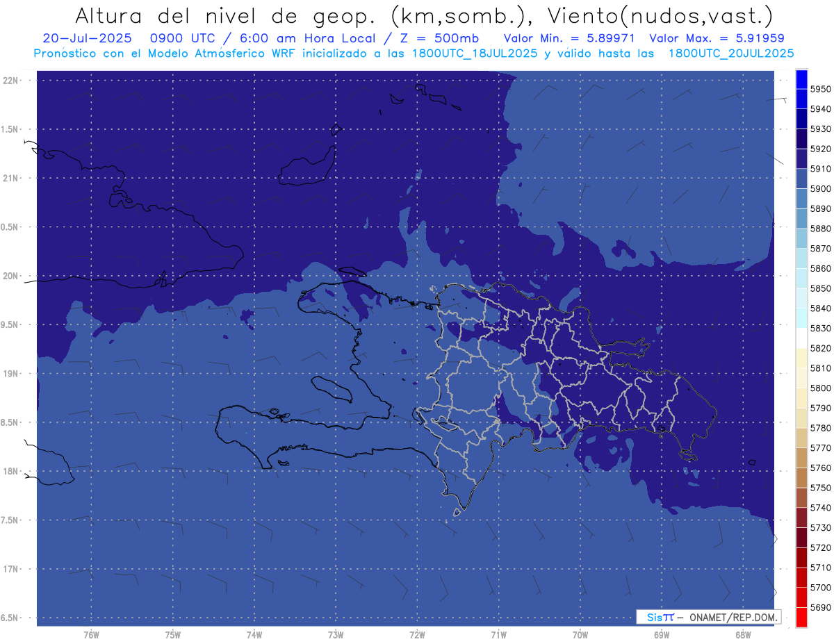
Task: Click the '5750' colorbar value
Action: tap(821, 488)
